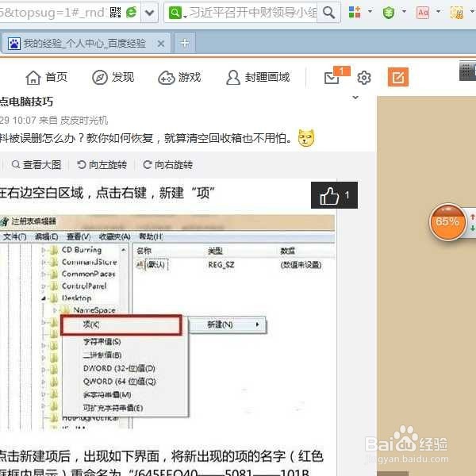Click the magnifying glass search button
This screenshot has height=476, width=476.
[328, 13]
